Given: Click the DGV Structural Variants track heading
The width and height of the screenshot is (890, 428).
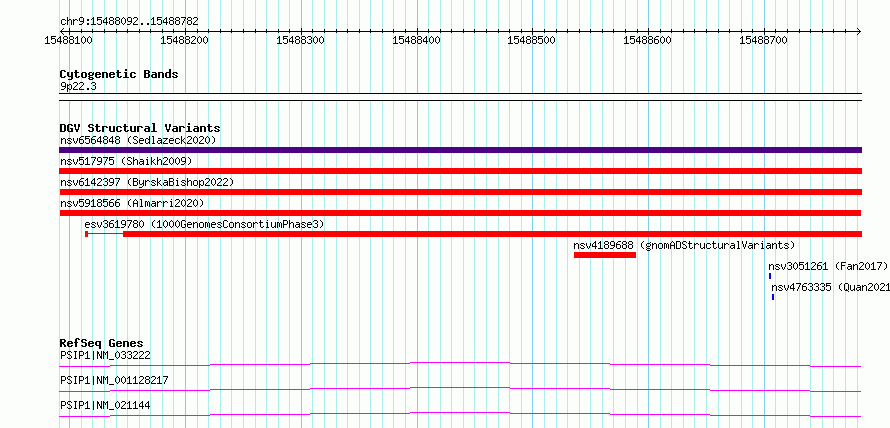Looking at the screenshot, I should 140,128.
